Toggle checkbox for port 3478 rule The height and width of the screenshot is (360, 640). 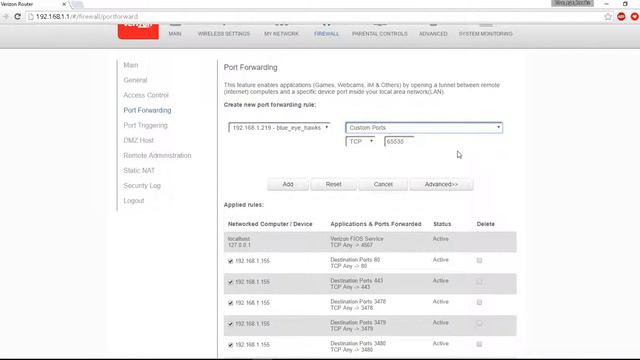(x=231, y=303)
